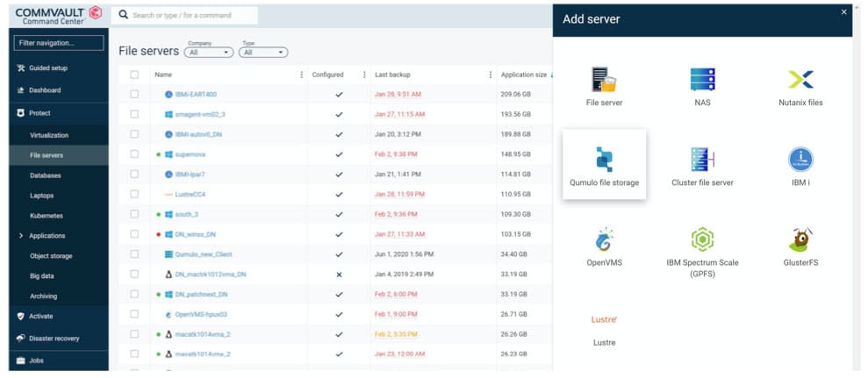Click the 209.06 GB size cell

(x=515, y=95)
